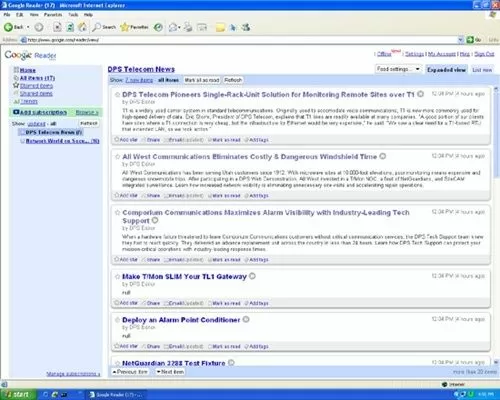Open Shared items in sidebar
Viewport: 500px width, 400px height.
pyautogui.click(x=36, y=94)
